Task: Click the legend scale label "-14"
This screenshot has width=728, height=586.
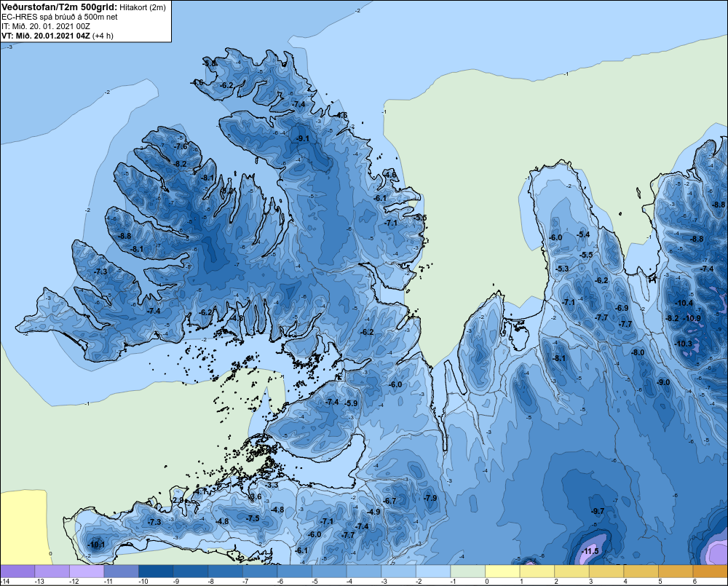Action: point(6,582)
